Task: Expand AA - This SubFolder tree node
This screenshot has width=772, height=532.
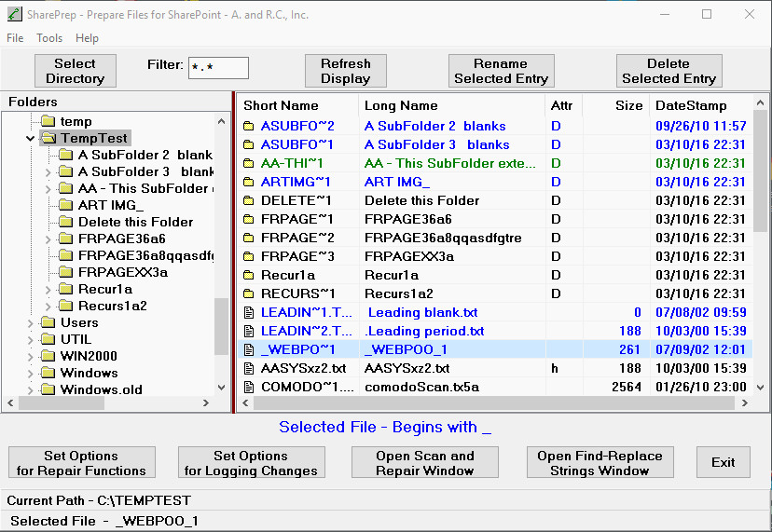Action: pos(48,189)
